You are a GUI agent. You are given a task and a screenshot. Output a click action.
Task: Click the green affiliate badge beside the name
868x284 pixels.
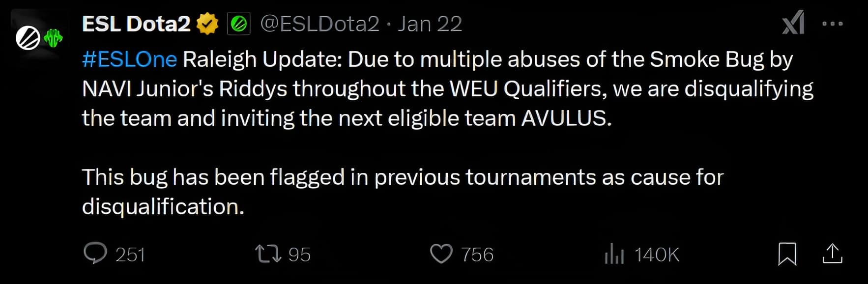239,24
